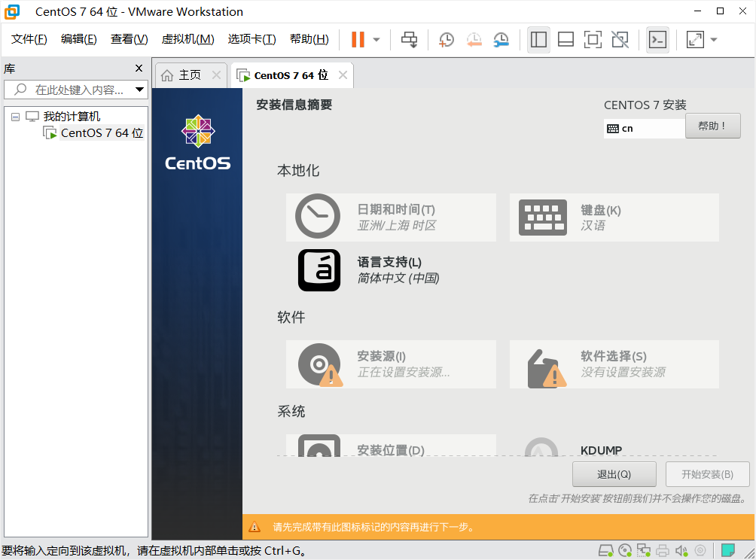Open the KDUMP settings item
Image resolution: width=756 pixels, height=560 pixels.
[x=614, y=446]
